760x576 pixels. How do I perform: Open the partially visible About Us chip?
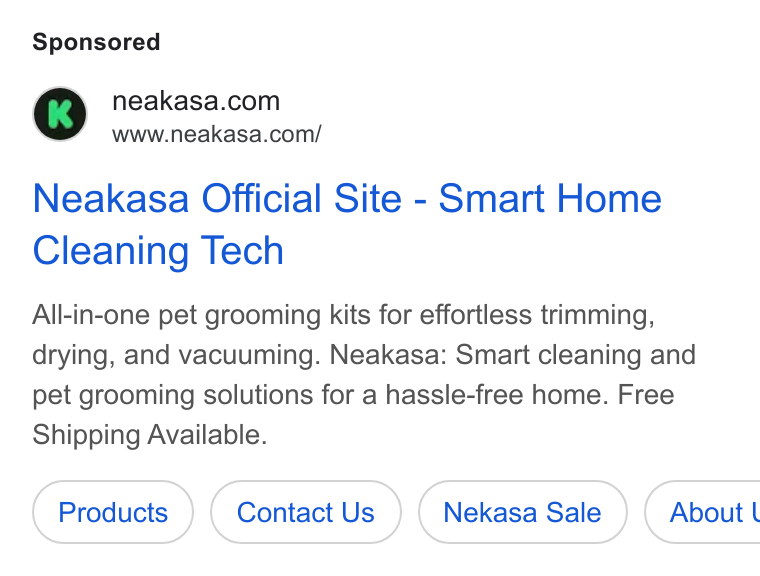pyautogui.click(x=702, y=512)
